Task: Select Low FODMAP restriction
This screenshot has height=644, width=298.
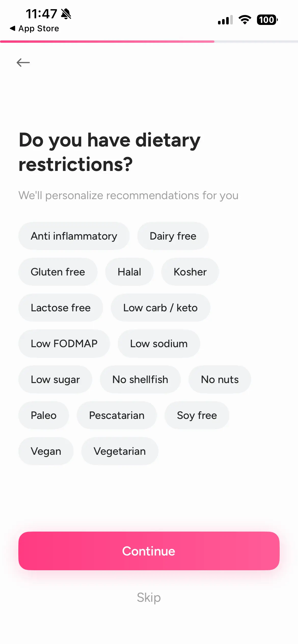Action: coord(64,344)
